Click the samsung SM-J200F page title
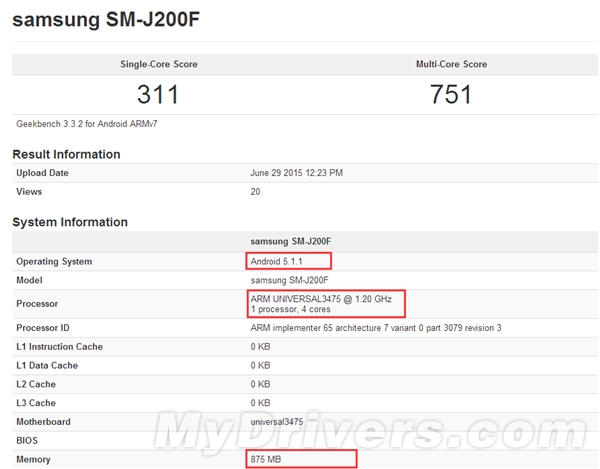This screenshot has width=600, height=469. click(106, 20)
